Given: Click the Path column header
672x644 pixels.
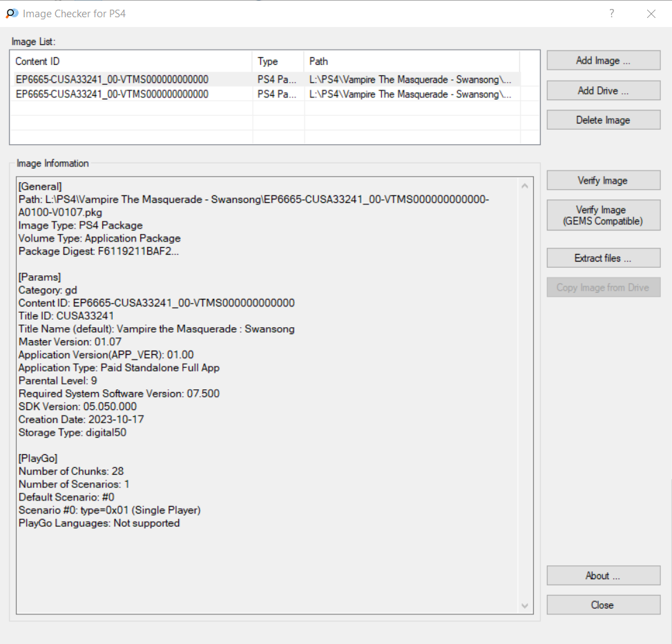Looking at the screenshot, I should coord(411,61).
